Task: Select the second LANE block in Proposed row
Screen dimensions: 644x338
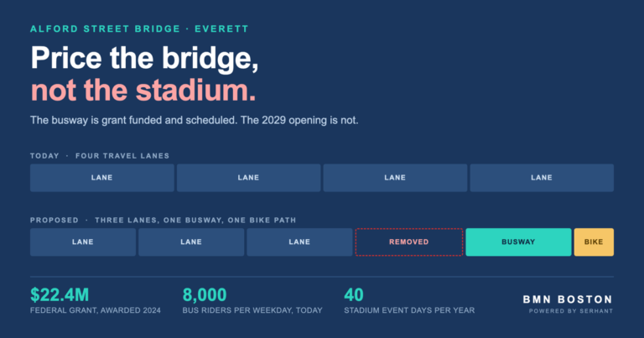Action: tap(191, 242)
